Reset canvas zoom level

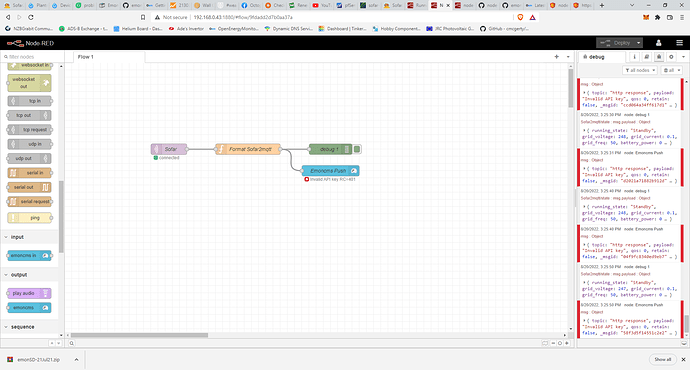click(560, 343)
